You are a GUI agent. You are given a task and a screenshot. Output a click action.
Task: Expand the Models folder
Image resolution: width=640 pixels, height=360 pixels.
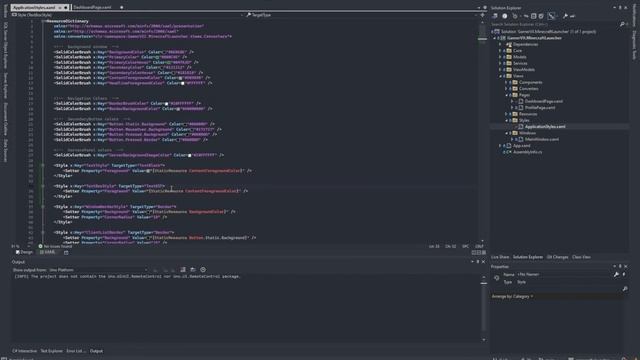(x=500, y=57)
